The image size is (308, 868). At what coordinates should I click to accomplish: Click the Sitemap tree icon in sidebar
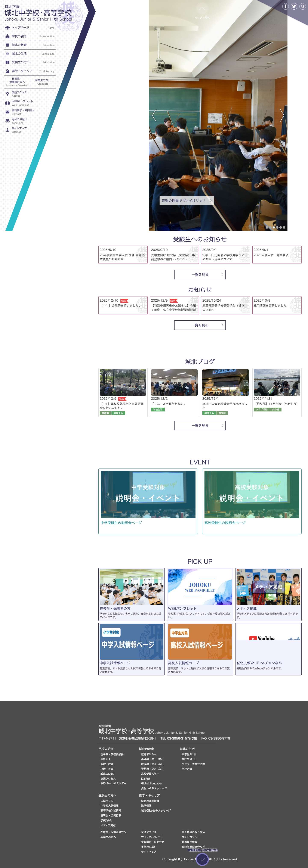7,130
